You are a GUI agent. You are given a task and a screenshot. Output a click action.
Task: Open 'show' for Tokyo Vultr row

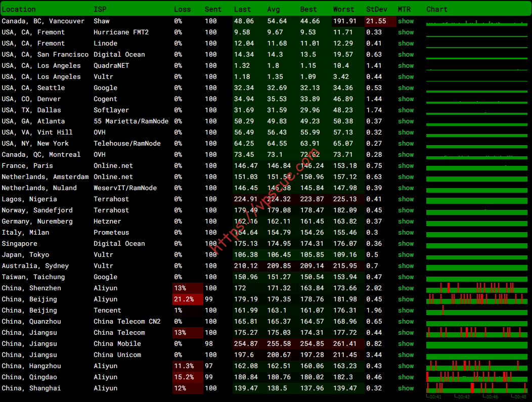tap(406, 255)
